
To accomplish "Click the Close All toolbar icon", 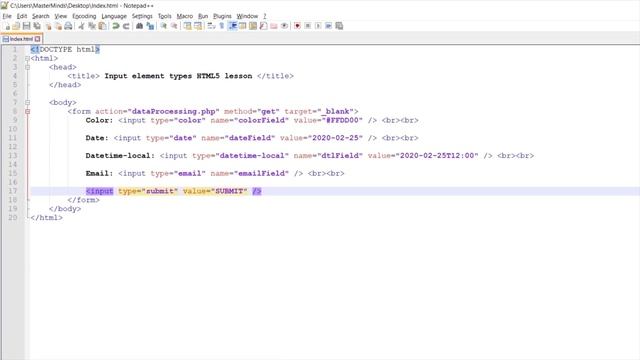I will pos(58,26).
